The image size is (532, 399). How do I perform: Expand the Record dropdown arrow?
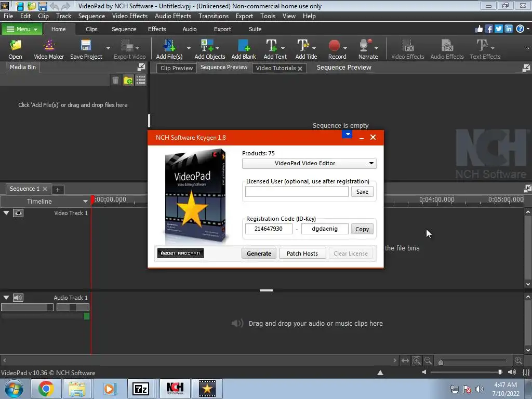[345, 48]
